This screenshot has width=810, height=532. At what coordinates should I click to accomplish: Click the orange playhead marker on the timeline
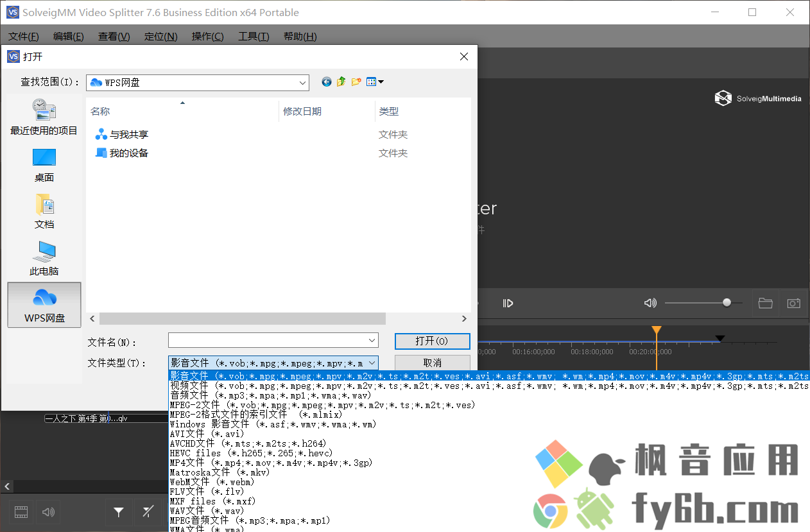[657, 330]
